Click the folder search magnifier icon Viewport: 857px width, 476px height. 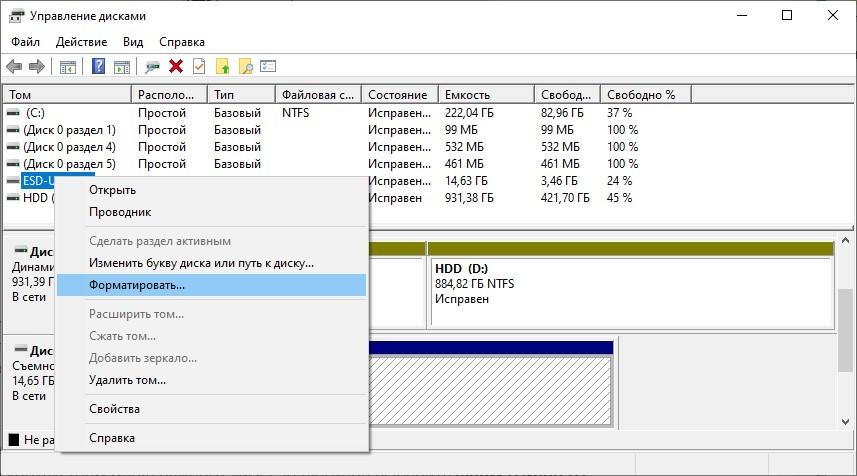pyautogui.click(x=246, y=67)
